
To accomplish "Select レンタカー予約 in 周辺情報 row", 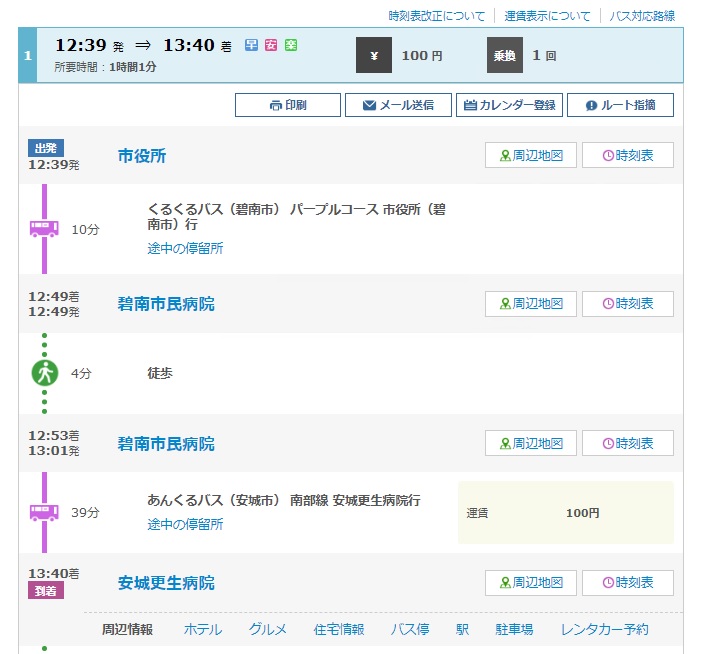I will [604, 629].
